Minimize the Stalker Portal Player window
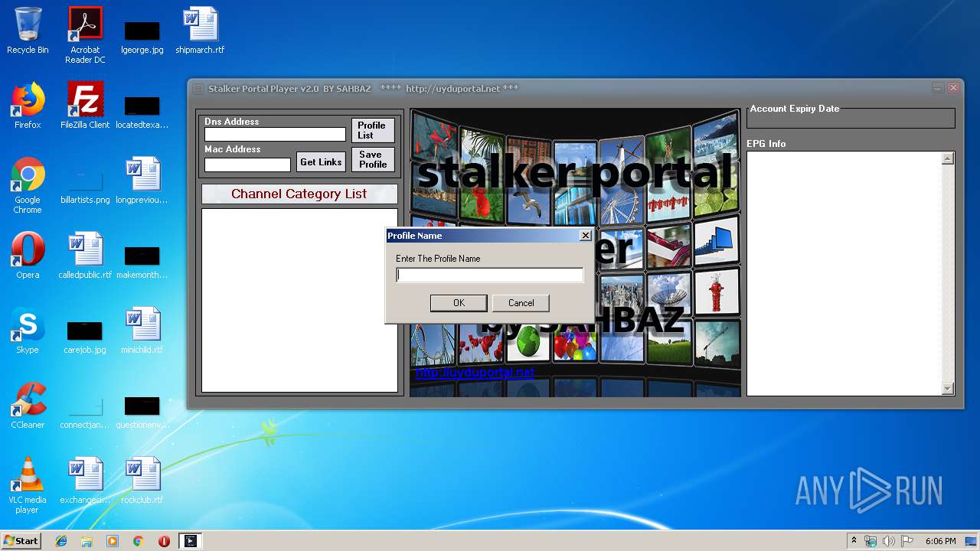This screenshot has width=980, height=551. (938, 88)
